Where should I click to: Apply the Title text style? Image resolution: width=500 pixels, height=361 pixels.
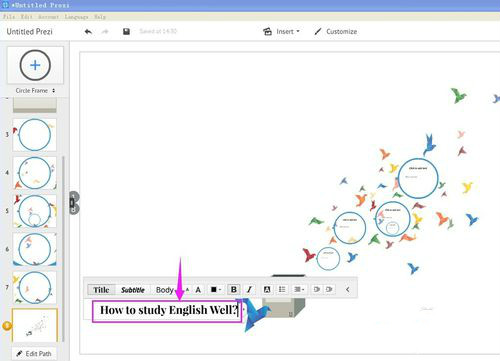[x=101, y=290]
